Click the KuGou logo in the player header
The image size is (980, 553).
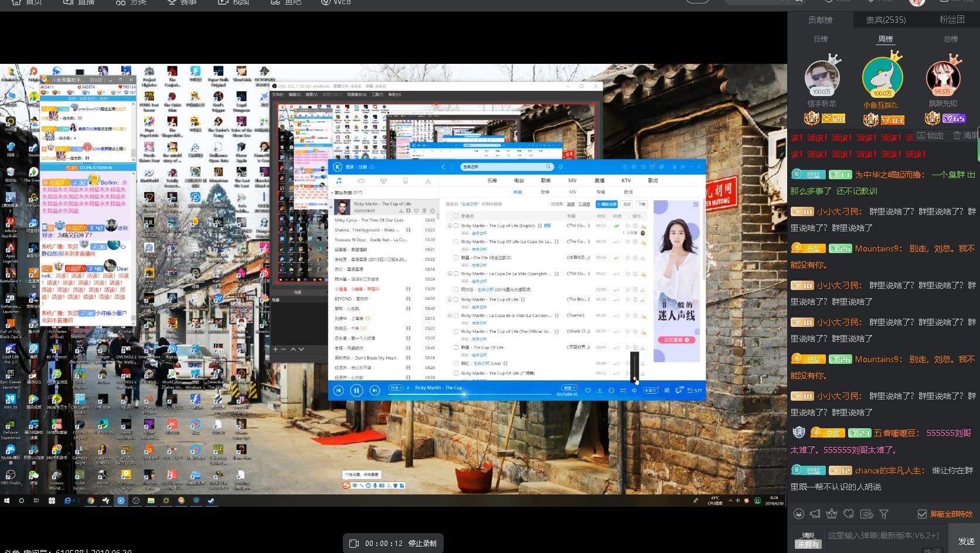(338, 167)
